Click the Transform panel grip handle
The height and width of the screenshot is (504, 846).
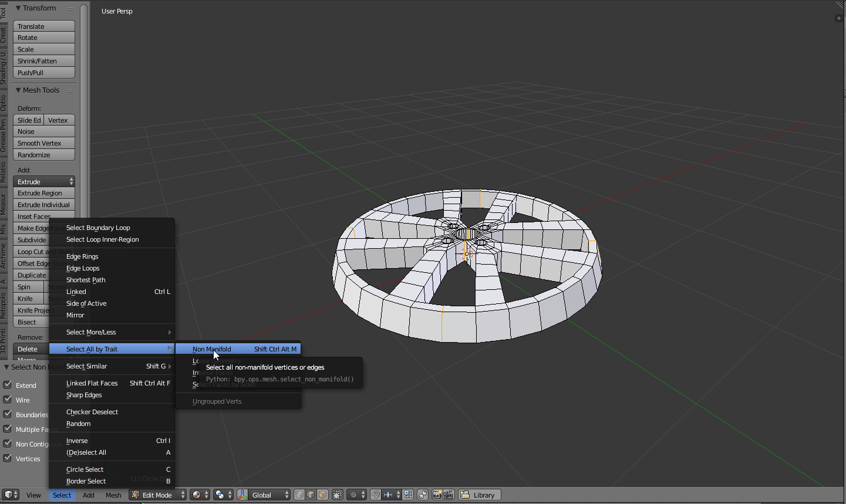tap(70, 8)
